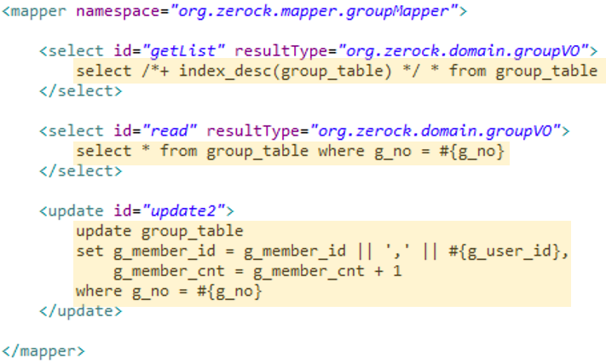The width and height of the screenshot is (606, 364).
Task: Click the line "select * from group_table where g_no"
Action: [291, 151]
